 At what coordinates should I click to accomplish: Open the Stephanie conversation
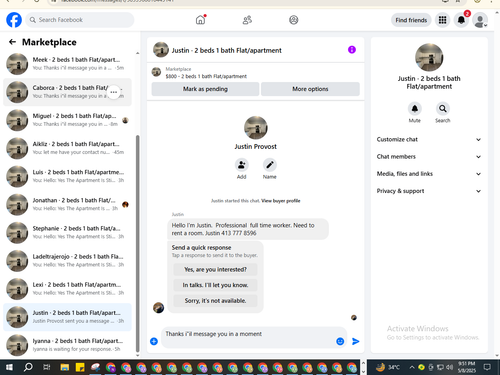tap(67, 233)
